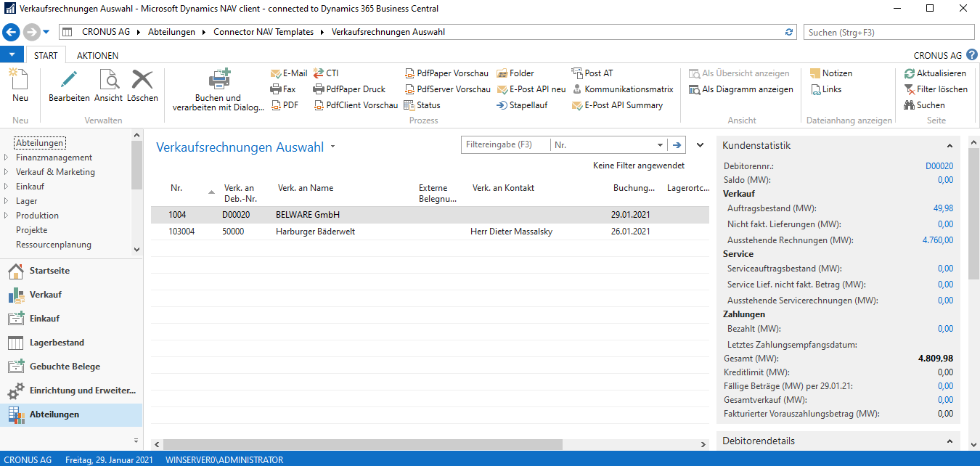Show process Status

422,105
